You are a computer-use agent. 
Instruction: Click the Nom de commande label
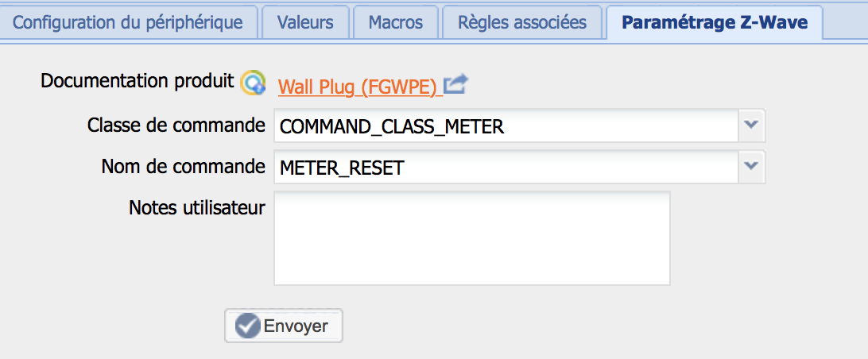click(184, 166)
